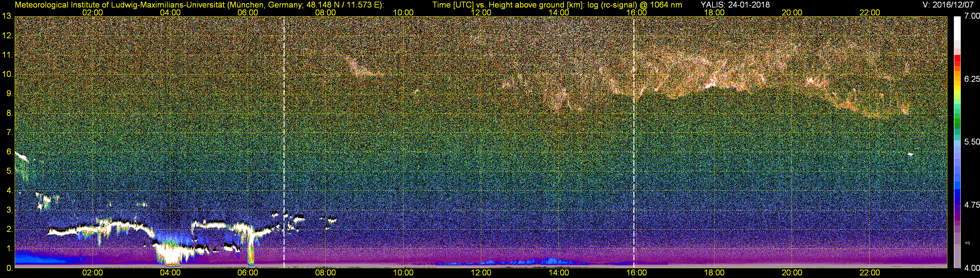Click the small 'eq' label by the color scale

(968, 243)
